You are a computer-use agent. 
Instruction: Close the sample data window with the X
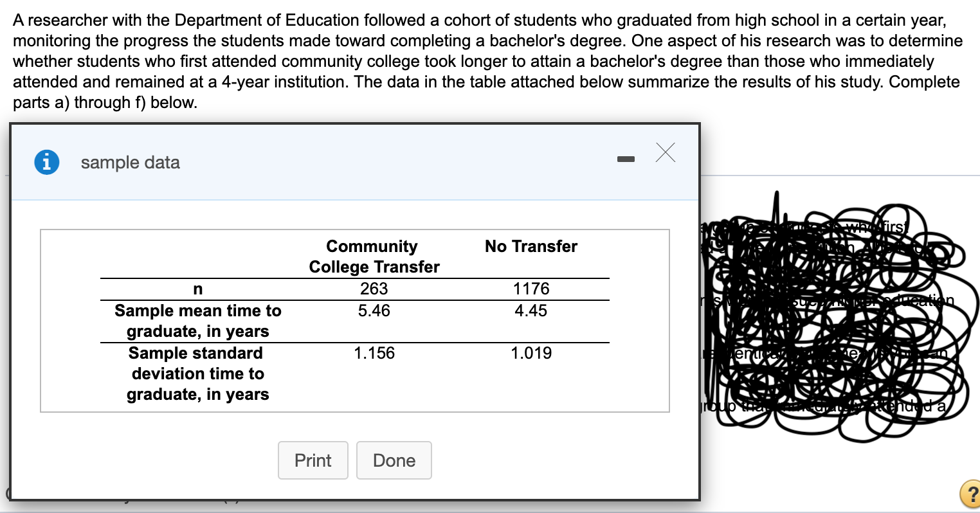click(x=666, y=152)
